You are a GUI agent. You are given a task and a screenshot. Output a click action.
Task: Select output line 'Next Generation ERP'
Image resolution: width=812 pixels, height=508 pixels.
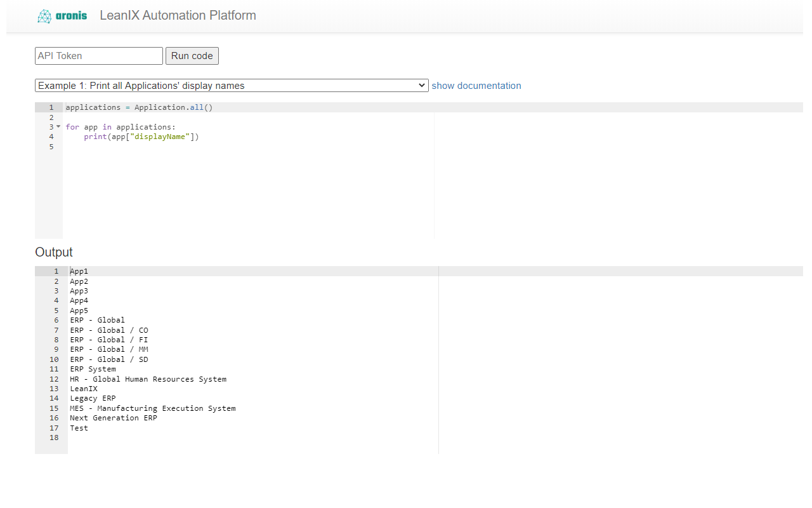114,418
